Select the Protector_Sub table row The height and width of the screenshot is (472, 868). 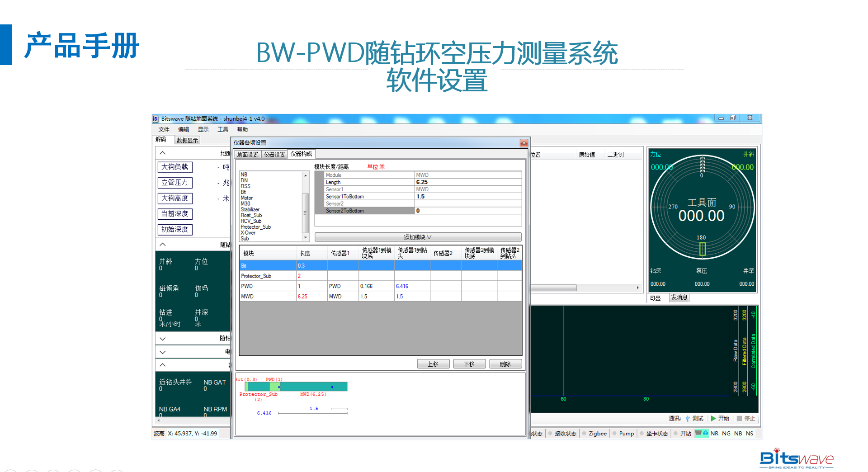(381, 276)
